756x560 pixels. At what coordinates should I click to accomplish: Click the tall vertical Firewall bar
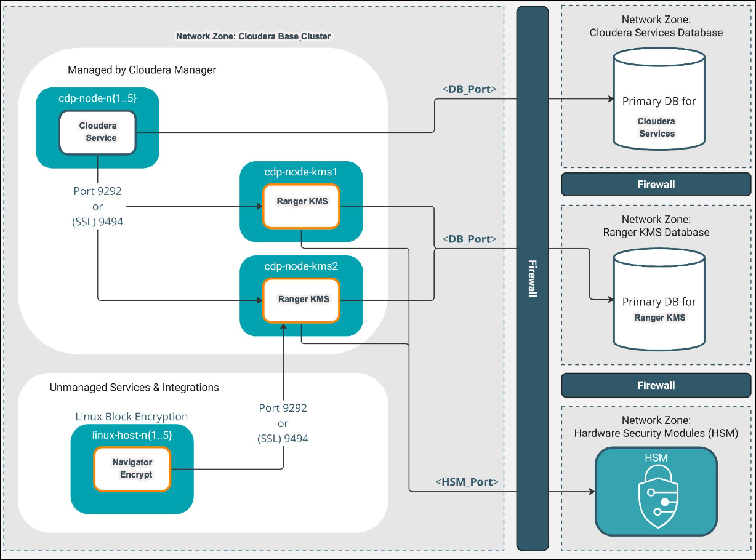point(532,277)
